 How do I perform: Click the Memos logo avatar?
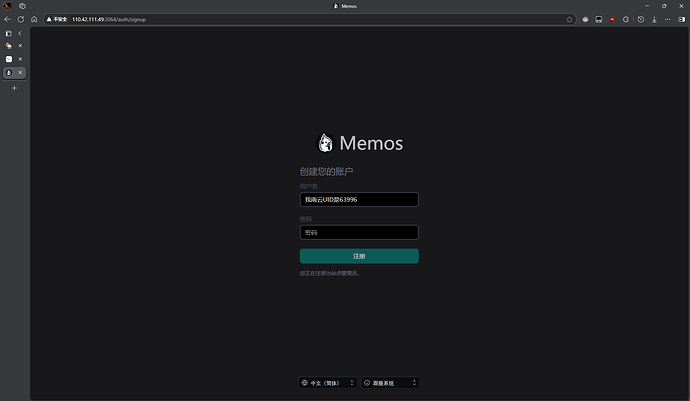coord(326,143)
